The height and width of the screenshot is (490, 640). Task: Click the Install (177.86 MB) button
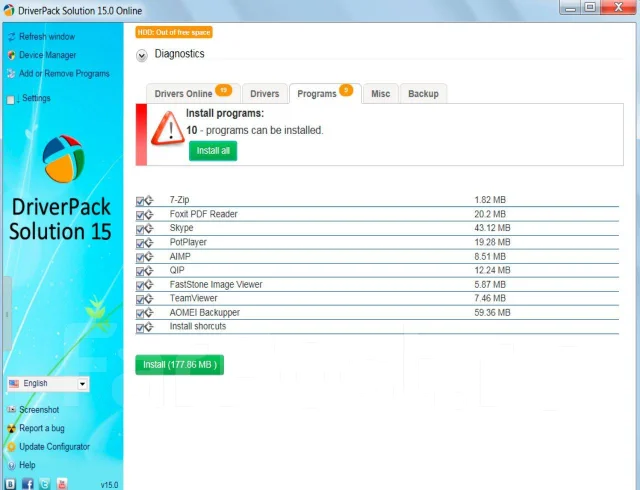tap(180, 365)
